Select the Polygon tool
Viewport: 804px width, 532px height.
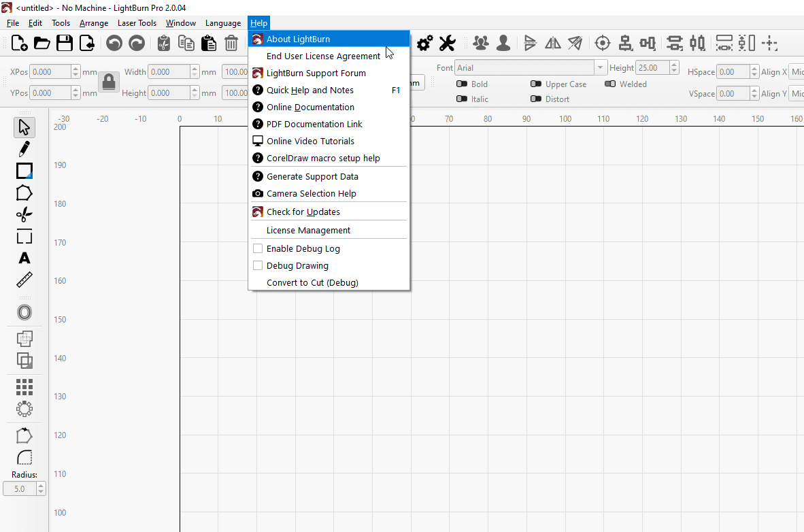click(24, 193)
